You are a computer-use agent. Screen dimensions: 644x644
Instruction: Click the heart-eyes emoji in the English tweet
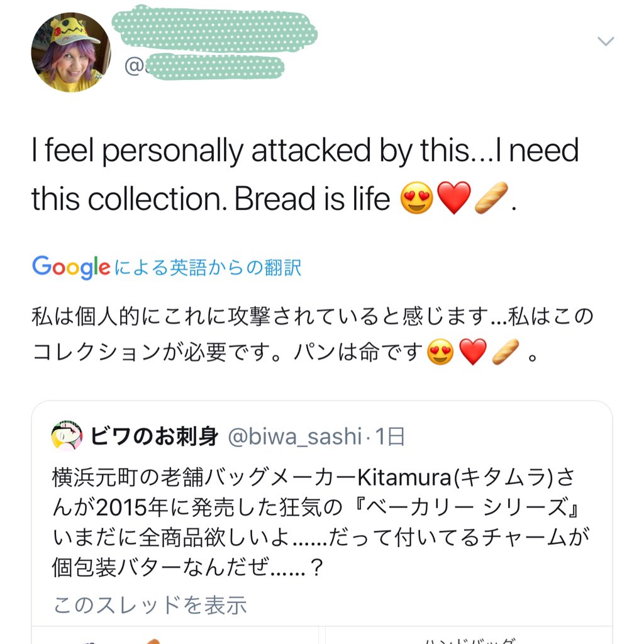click(x=416, y=199)
